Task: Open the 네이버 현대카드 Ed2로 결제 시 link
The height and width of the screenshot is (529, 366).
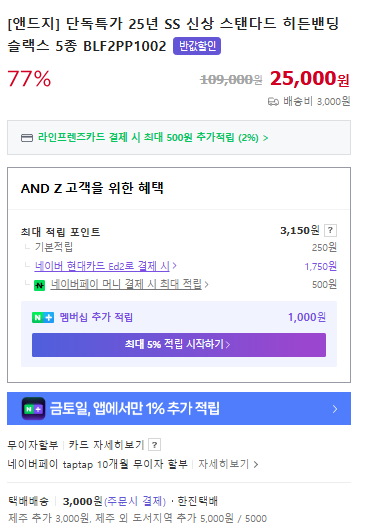Action: 102,266
